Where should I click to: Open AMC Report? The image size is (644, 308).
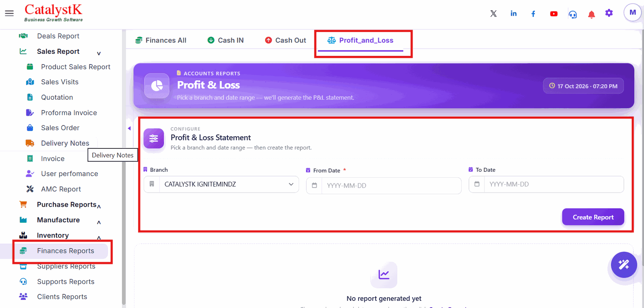61,189
